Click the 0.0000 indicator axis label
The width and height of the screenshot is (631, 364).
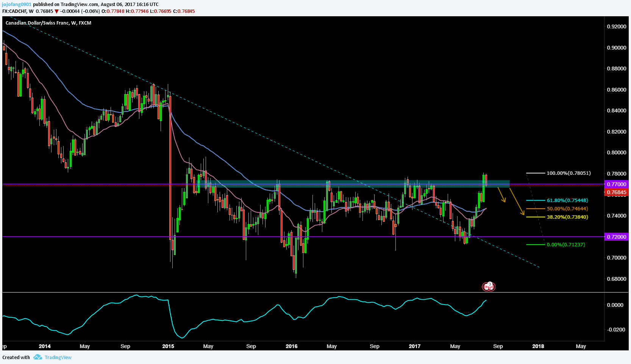click(615, 305)
